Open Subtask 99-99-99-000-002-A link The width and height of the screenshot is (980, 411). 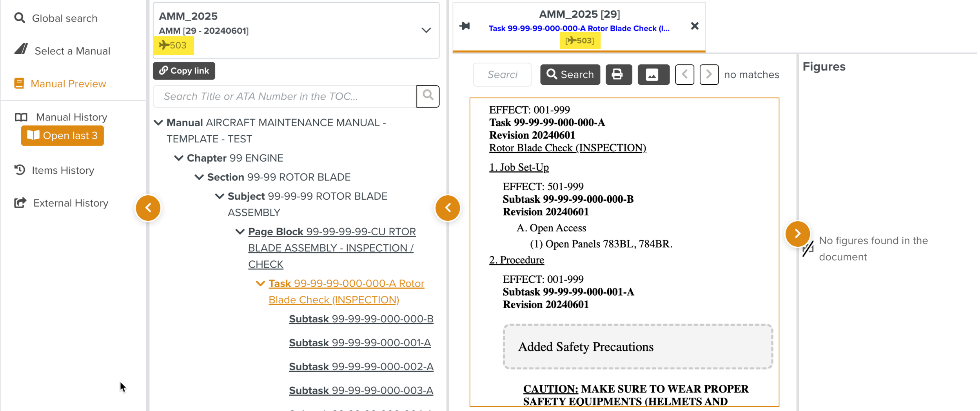pyautogui.click(x=361, y=367)
